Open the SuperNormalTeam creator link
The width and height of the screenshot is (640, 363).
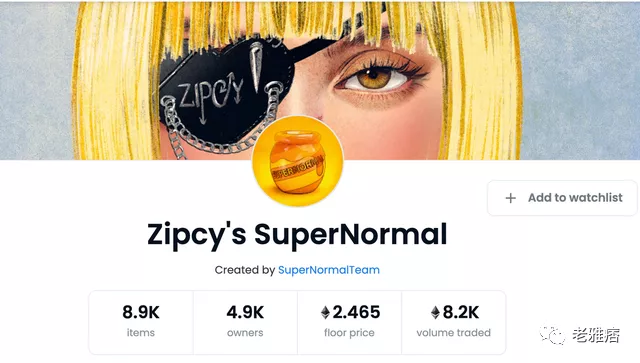(x=329, y=270)
